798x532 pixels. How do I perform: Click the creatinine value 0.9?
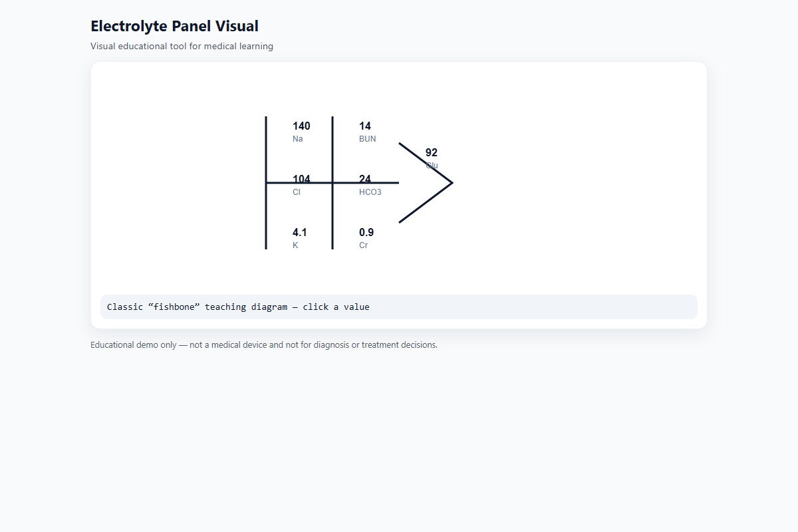coord(366,233)
